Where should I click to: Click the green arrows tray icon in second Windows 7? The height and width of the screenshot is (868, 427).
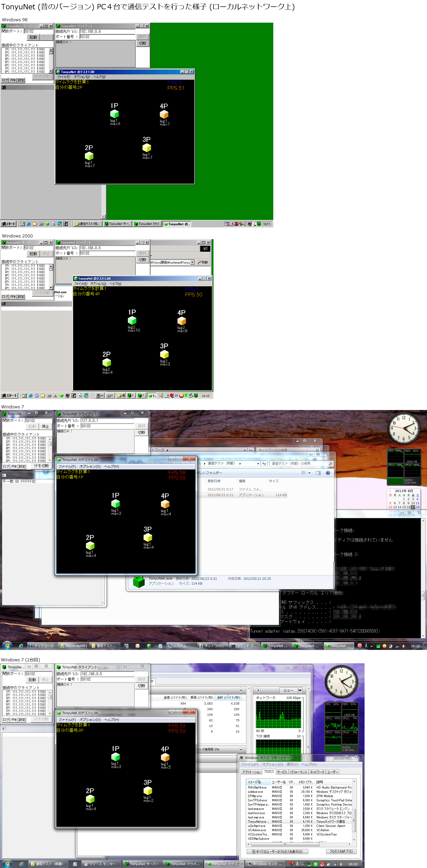click(x=316, y=864)
